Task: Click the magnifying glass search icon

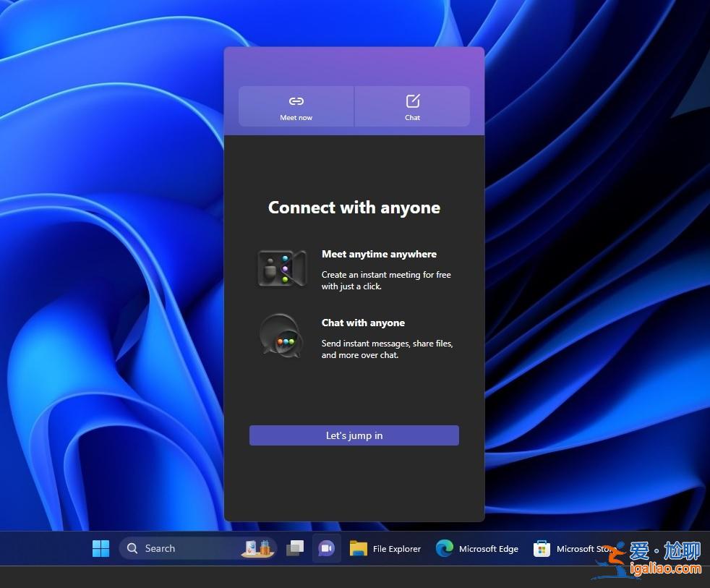Action: point(132,547)
